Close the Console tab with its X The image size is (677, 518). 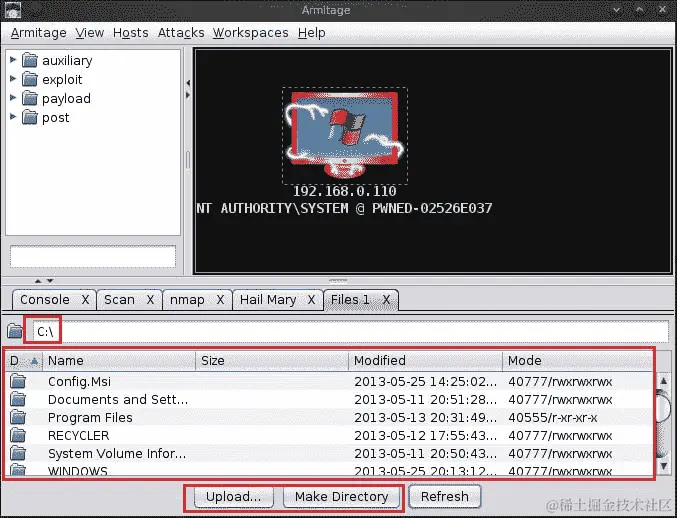pos(85,300)
